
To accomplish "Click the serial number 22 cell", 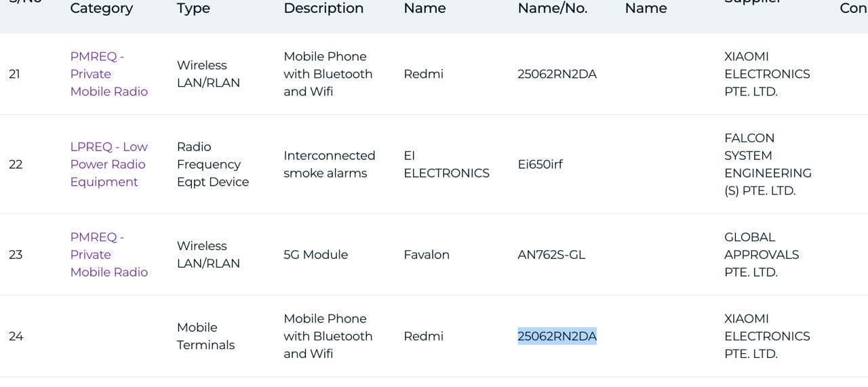I will [16, 164].
